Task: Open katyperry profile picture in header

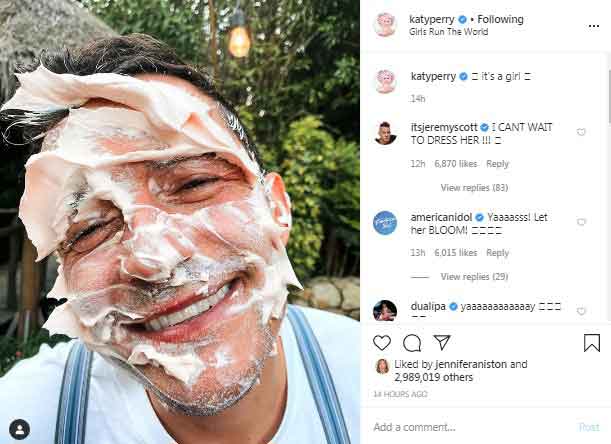Action: 385,24
